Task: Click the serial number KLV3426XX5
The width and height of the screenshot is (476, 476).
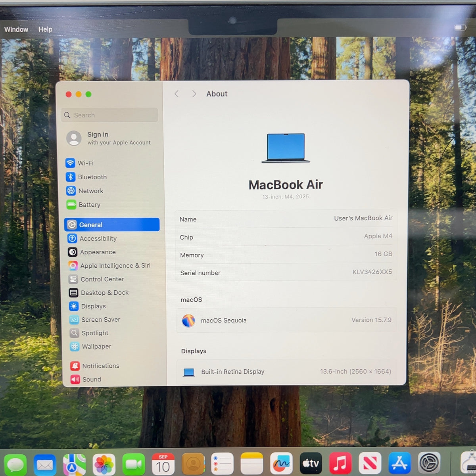Action: coord(372,272)
